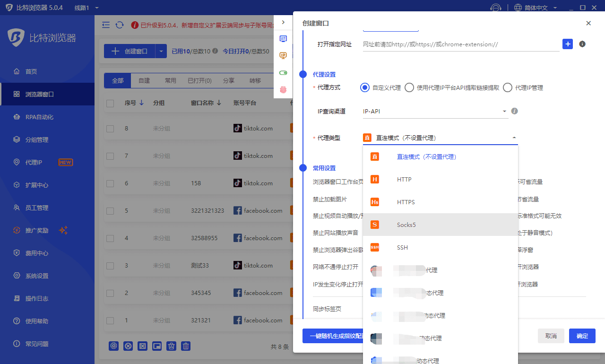Click the fingerprint icon in side strip
Viewport: 605px width, 364px height.
point(283,89)
